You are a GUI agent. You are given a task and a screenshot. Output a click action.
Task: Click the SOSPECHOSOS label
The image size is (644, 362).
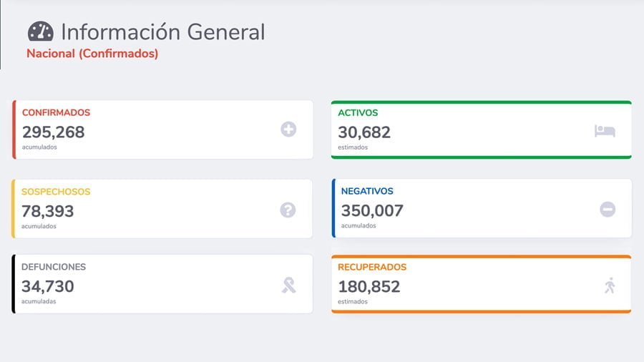pyautogui.click(x=56, y=192)
